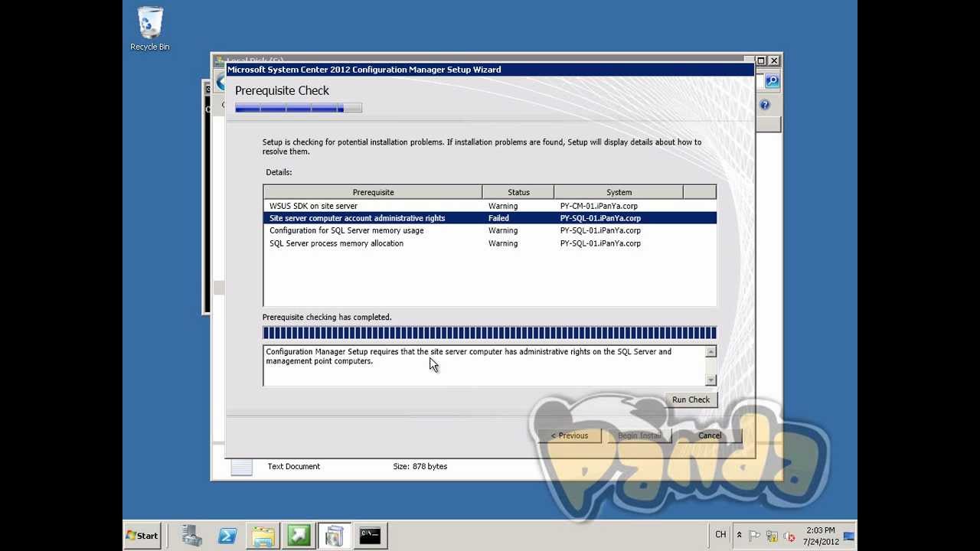This screenshot has width=980, height=551.
Task: Click the search icon in Explorer window
Action: 772,80
